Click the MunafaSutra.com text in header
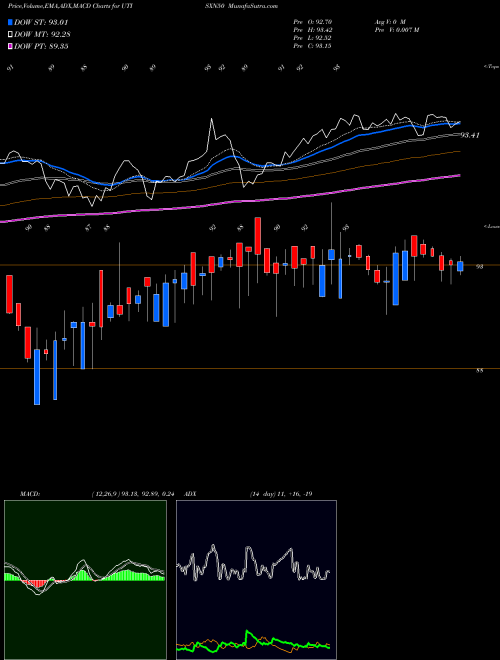The width and height of the screenshot is (500, 660). 255,6
